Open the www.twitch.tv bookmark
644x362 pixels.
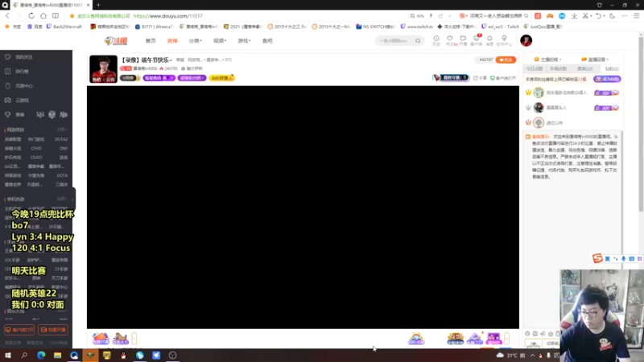[x=416, y=27]
